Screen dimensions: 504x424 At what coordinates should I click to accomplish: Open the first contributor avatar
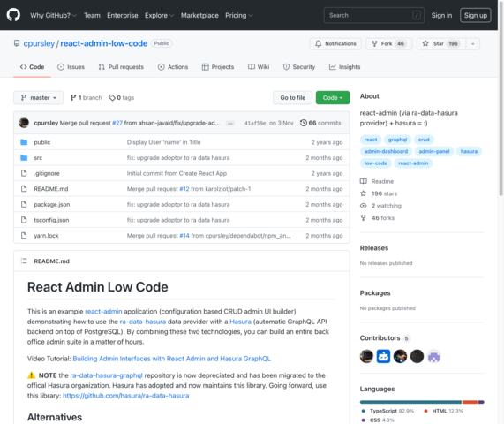point(366,356)
